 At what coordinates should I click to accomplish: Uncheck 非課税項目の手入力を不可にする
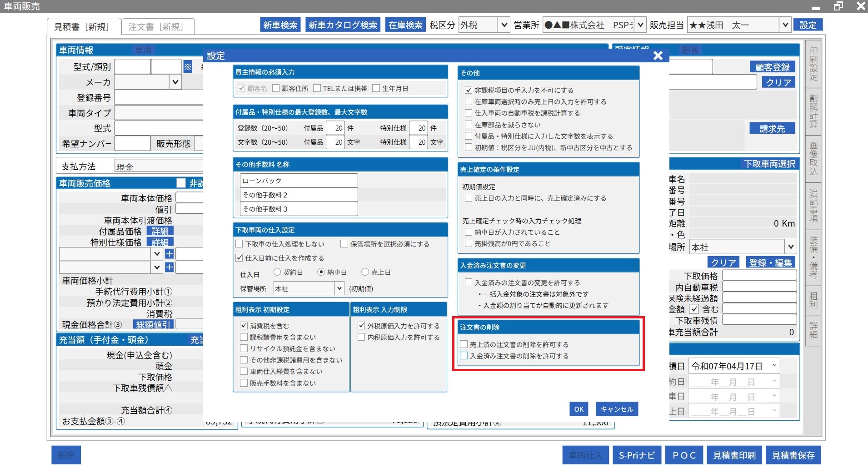point(469,90)
